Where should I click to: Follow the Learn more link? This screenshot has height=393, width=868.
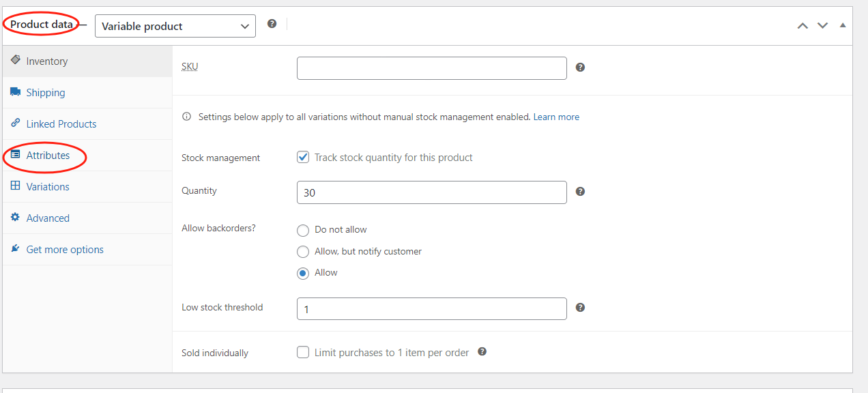click(556, 117)
